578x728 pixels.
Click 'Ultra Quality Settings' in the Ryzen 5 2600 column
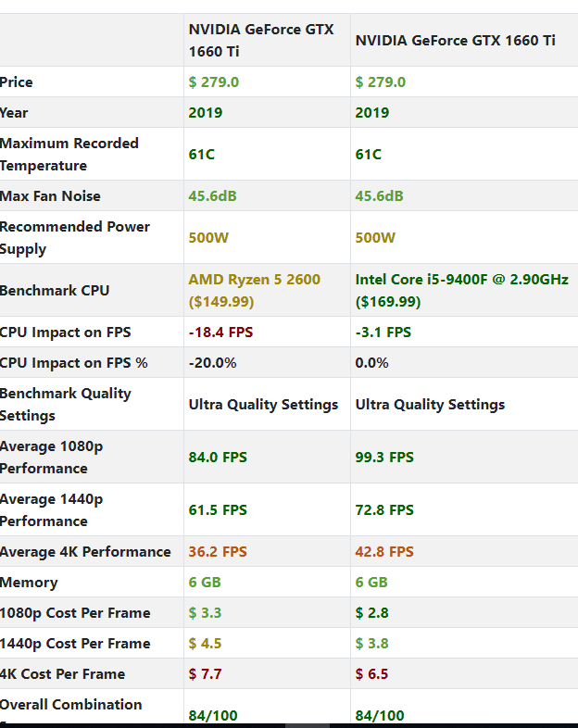(x=263, y=405)
